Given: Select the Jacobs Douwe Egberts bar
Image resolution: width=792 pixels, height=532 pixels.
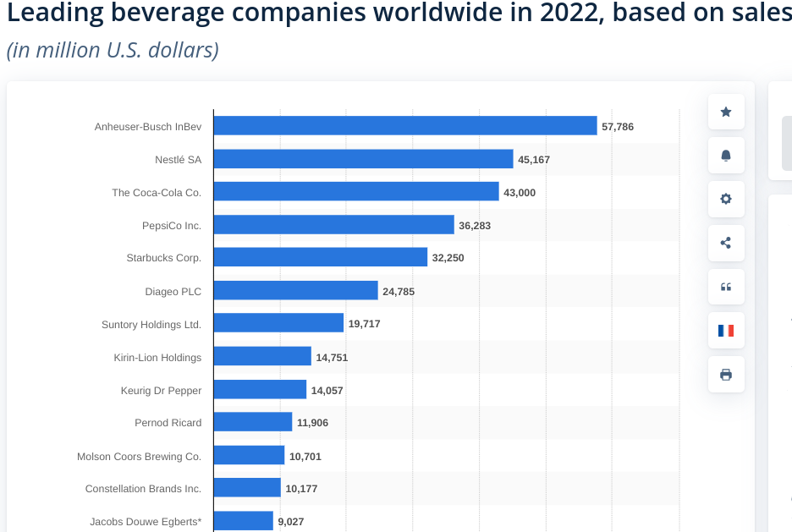Looking at the screenshot, I should coord(244,520).
